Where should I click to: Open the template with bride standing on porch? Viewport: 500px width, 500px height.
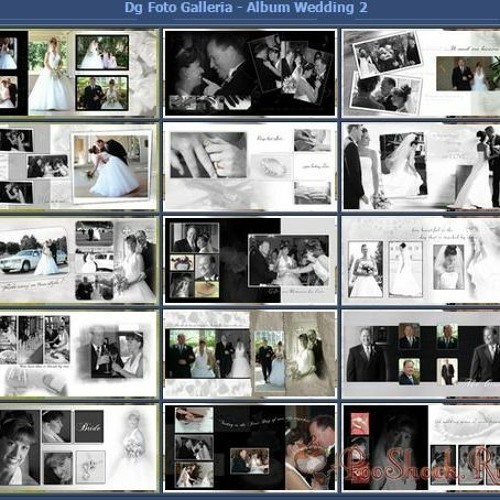tap(78, 73)
